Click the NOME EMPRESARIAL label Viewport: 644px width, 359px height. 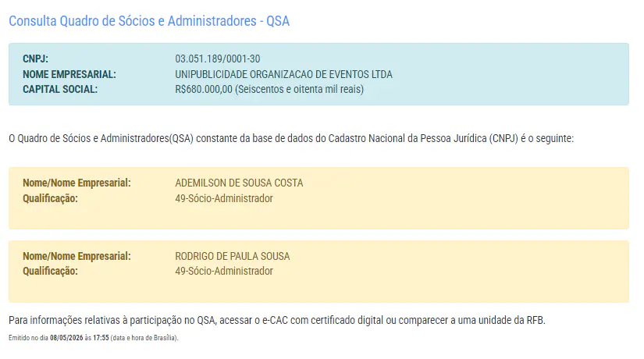69,74
